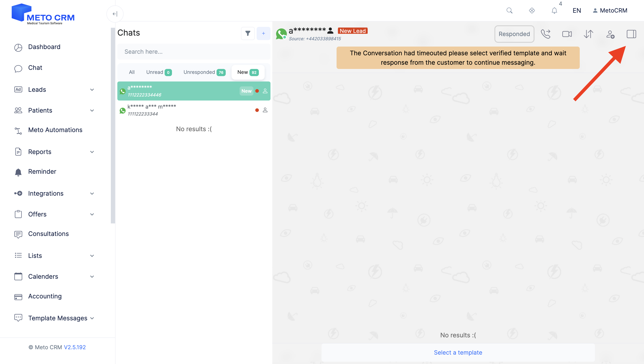Expand the Reports menu chevron
Screen dimensions: 644x364
click(92, 152)
